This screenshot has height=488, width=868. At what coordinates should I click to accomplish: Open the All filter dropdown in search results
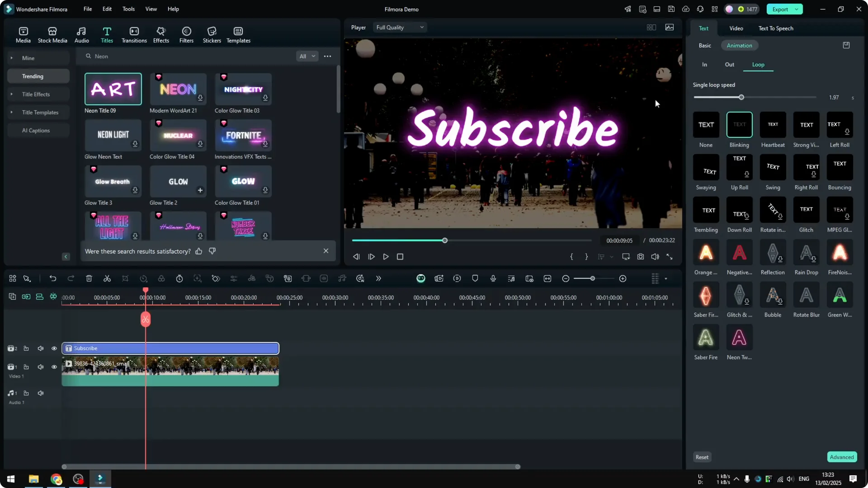point(307,56)
